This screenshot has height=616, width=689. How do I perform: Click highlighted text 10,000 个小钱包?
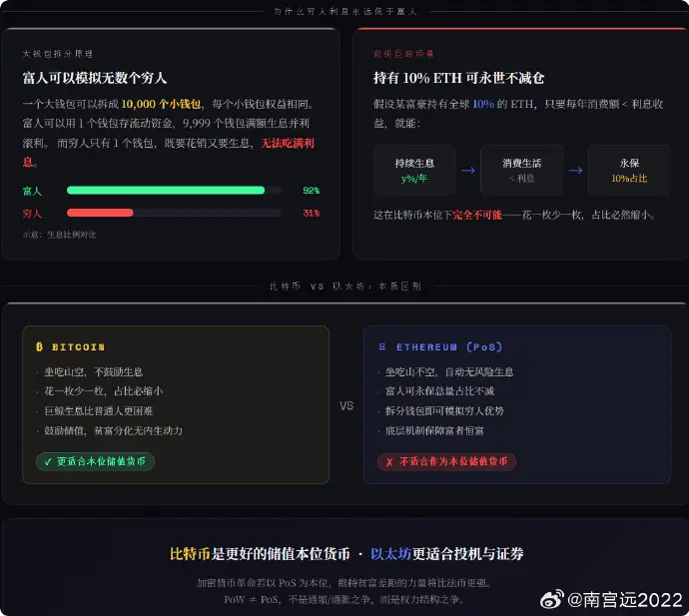(161, 104)
